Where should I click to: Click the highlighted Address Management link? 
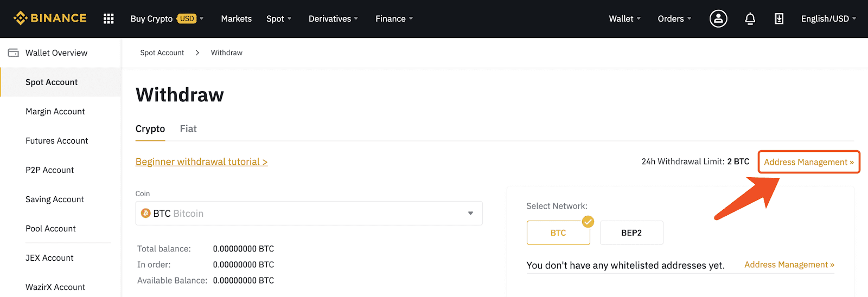click(x=809, y=162)
